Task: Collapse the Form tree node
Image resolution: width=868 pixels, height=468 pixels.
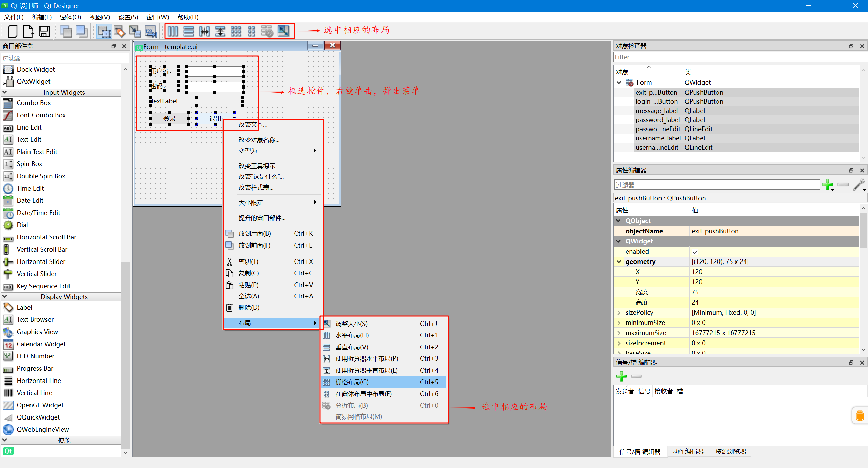Action: 619,82
